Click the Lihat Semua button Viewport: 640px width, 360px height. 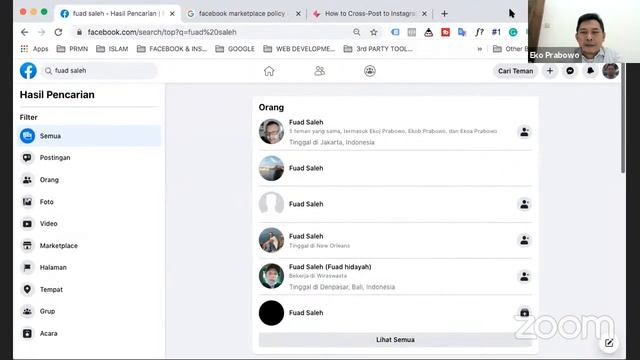tap(395, 340)
